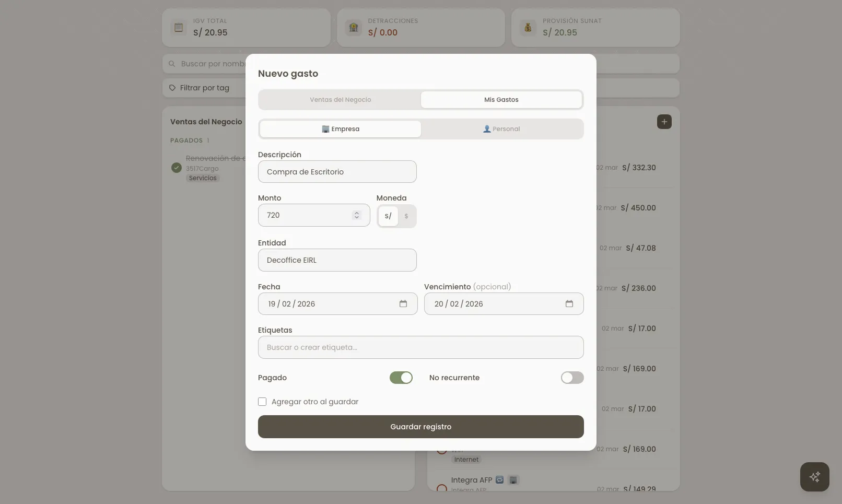Click the tag icon in Filtrar por tag
842x504 pixels.
pos(172,88)
